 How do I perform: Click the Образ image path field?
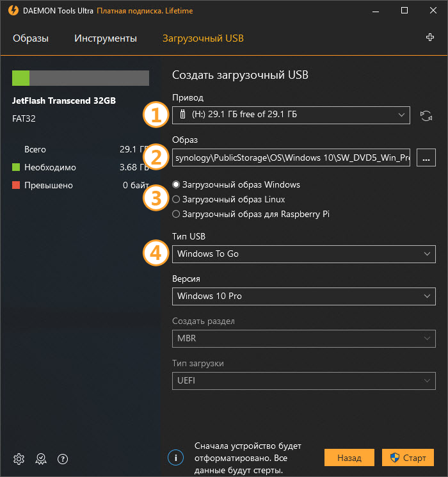291,158
